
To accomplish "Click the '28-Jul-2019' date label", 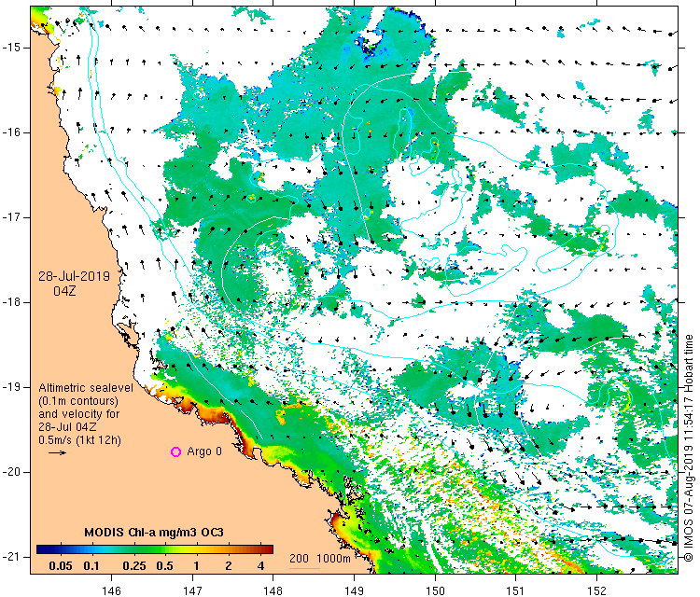I will (74, 276).
